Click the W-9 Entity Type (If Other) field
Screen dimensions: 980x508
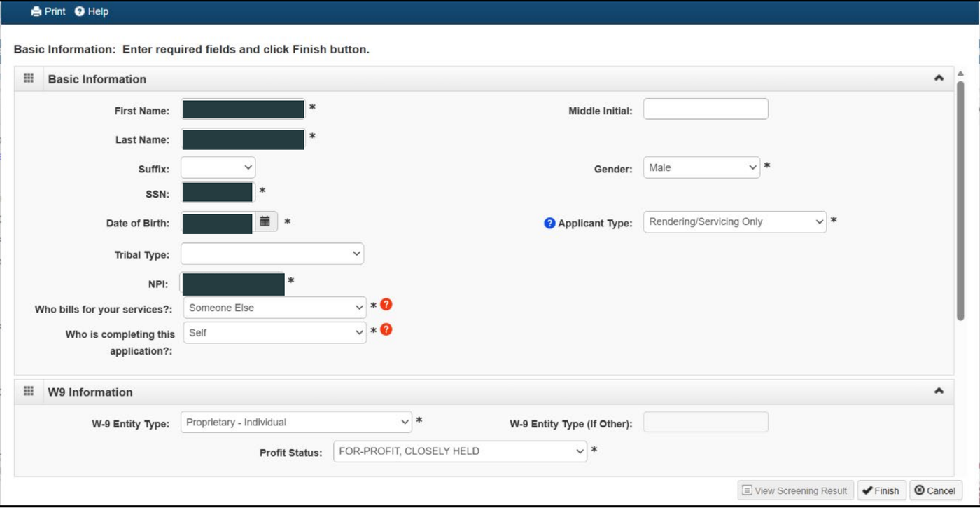[706, 422]
